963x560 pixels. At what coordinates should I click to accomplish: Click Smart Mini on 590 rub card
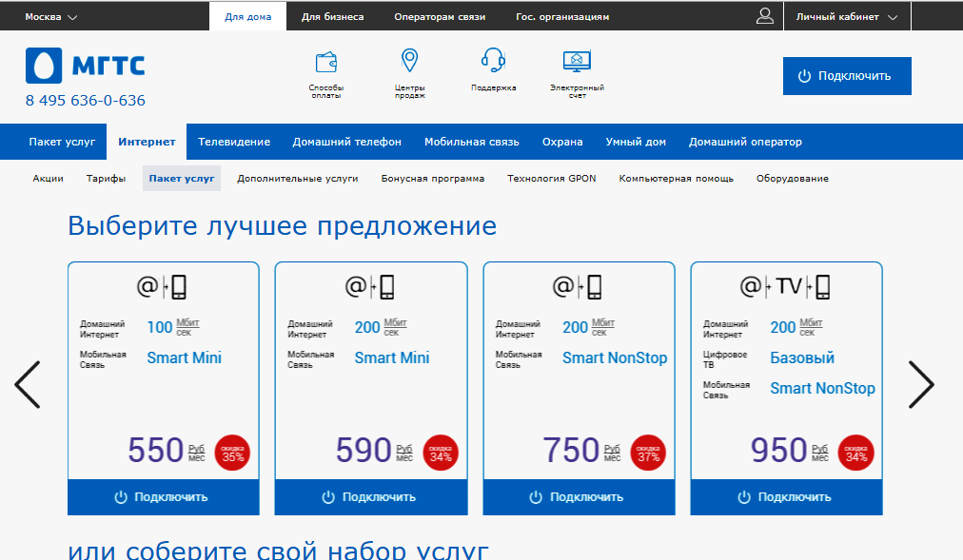(x=392, y=357)
